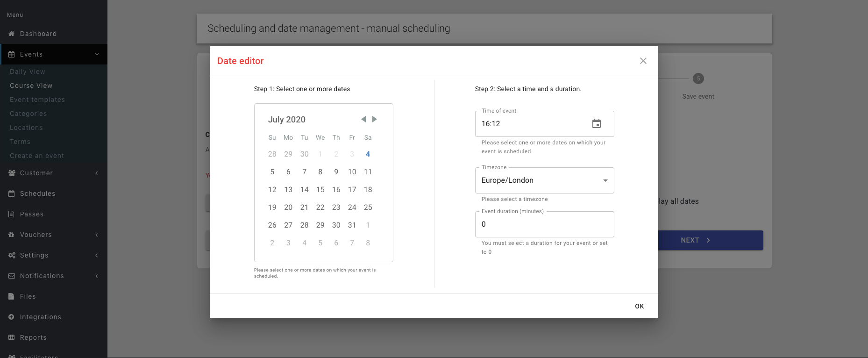
Task: Open the Timezone Europe/London dropdown
Action: point(545,180)
